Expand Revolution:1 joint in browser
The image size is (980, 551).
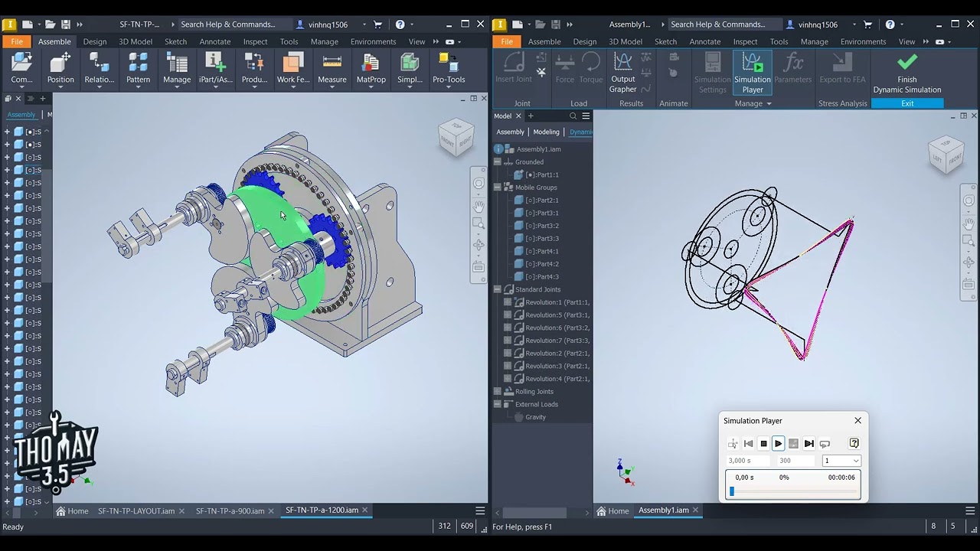[x=508, y=302]
